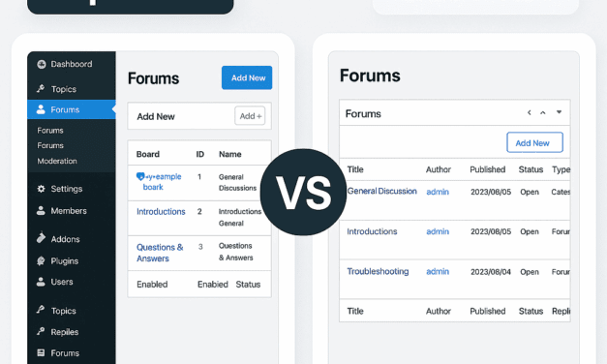The width and height of the screenshot is (607, 364).
Task: Click the Dashboard gauge icon in sidebar
Action: pos(42,64)
